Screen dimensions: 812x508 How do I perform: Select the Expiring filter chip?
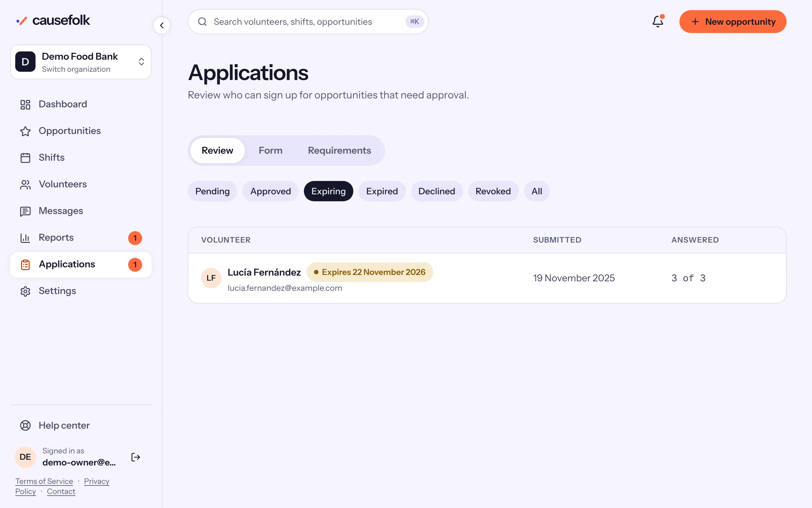329,191
